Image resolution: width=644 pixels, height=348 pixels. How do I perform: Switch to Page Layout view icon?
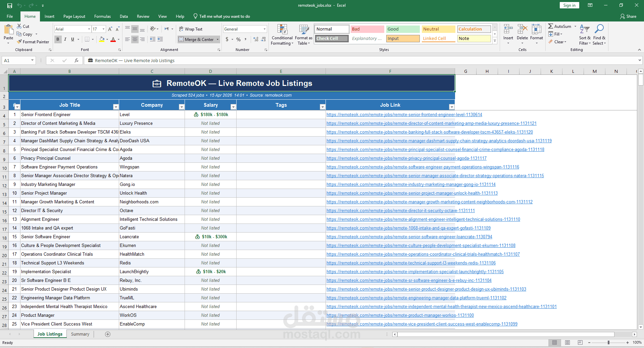pyautogui.click(x=567, y=343)
